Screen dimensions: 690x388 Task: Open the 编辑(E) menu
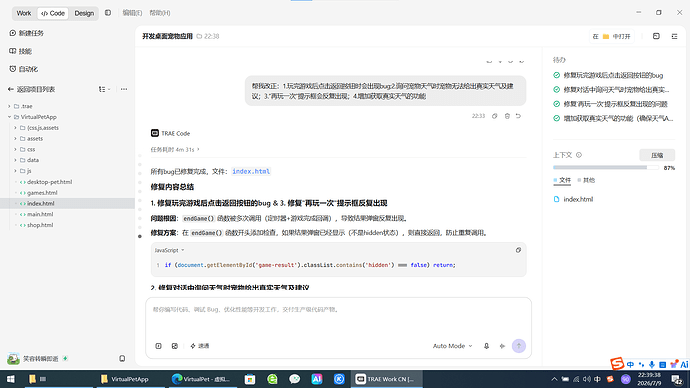[x=132, y=13]
